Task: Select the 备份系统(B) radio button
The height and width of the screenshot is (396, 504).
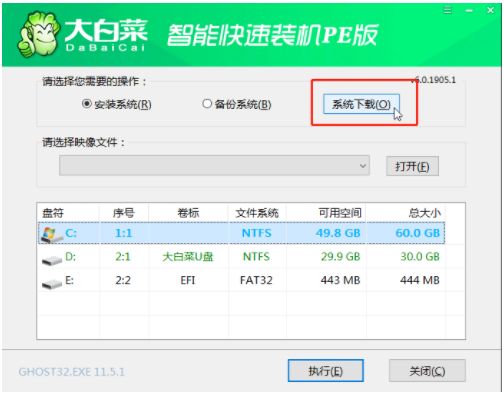Action: click(x=207, y=104)
